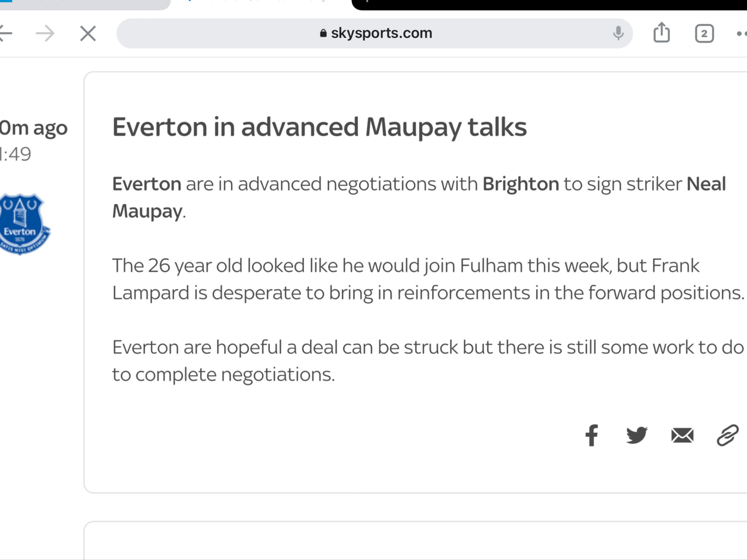This screenshot has width=747, height=560.
Task: Copy article link with chain icon
Action: pos(728,435)
